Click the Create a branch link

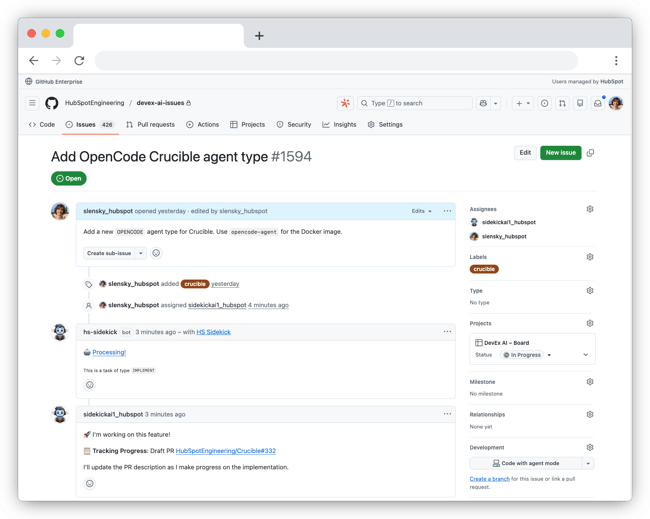coord(490,479)
